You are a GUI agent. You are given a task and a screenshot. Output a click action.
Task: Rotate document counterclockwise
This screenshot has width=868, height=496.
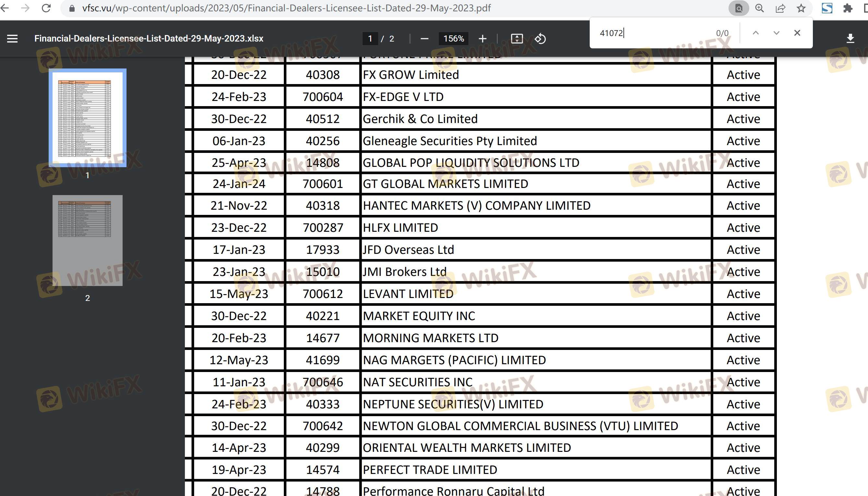(540, 39)
